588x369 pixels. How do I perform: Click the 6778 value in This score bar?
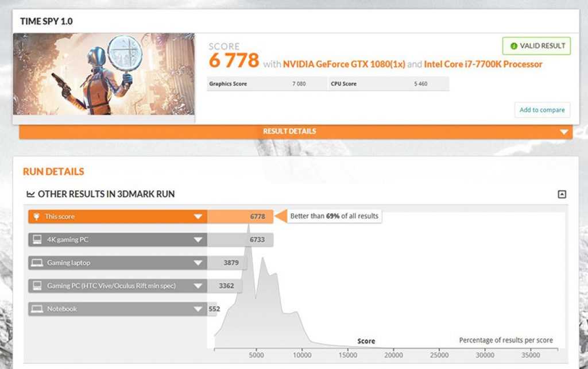(x=258, y=217)
